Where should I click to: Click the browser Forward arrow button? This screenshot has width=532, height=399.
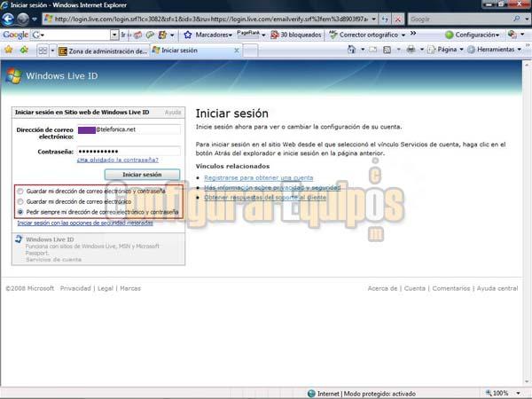tap(23, 20)
